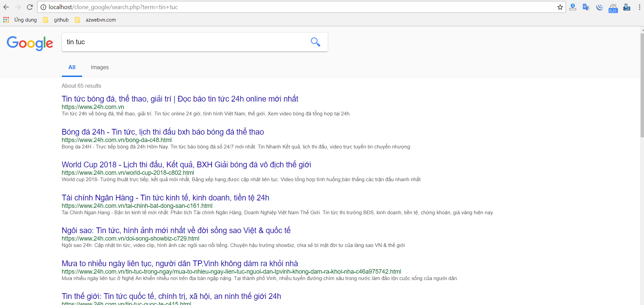Open the 0.25 speed gauge extension
Screen dimensions: 644x305
(613, 8)
